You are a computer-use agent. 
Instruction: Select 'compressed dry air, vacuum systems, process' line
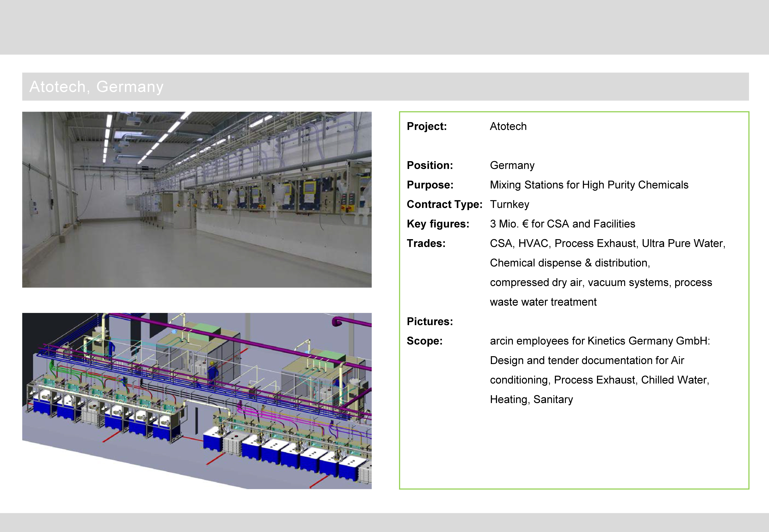601,283
